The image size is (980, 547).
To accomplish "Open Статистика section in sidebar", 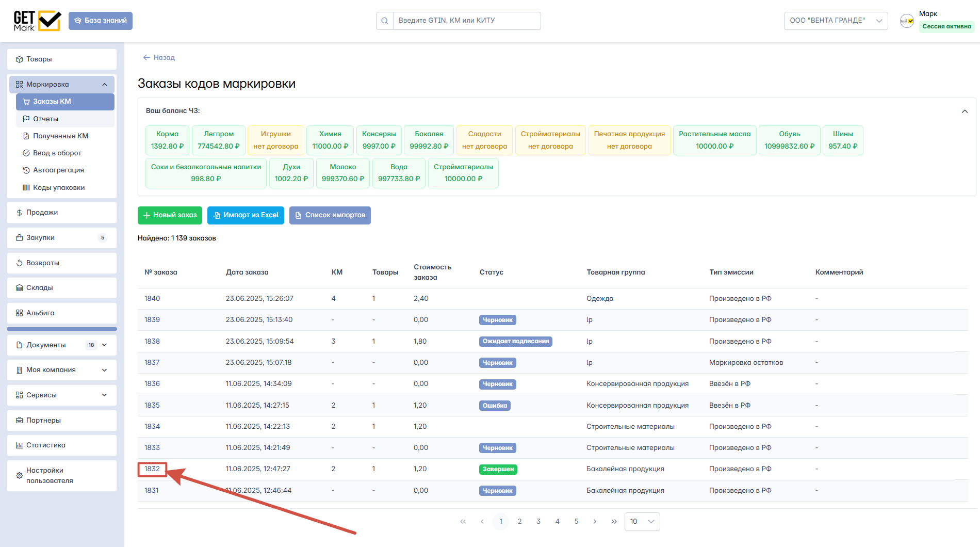I will tap(45, 445).
